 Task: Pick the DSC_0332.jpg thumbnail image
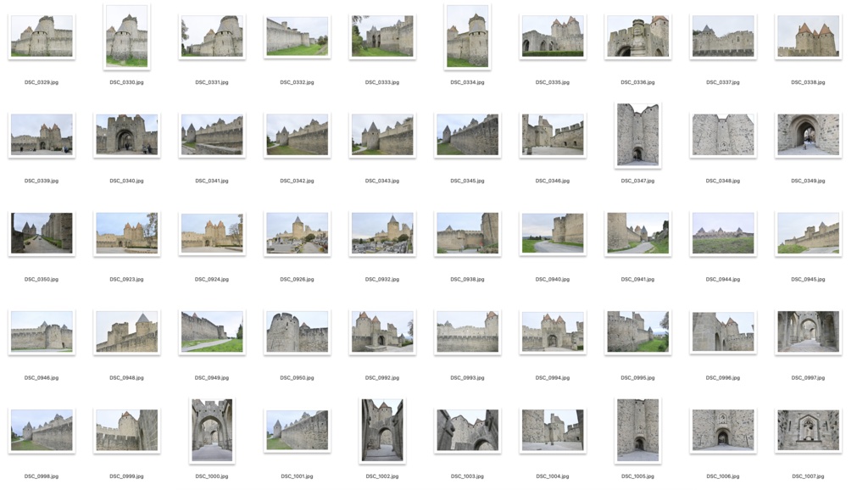(x=298, y=36)
